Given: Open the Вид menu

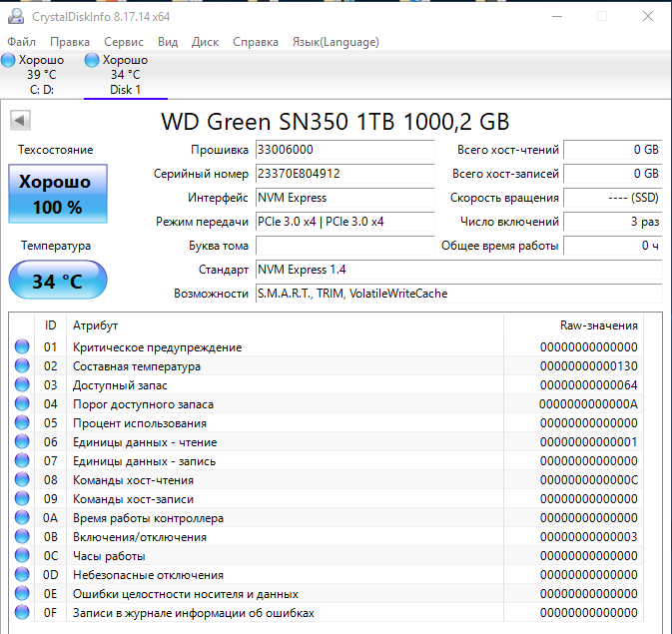Looking at the screenshot, I should coord(168,42).
